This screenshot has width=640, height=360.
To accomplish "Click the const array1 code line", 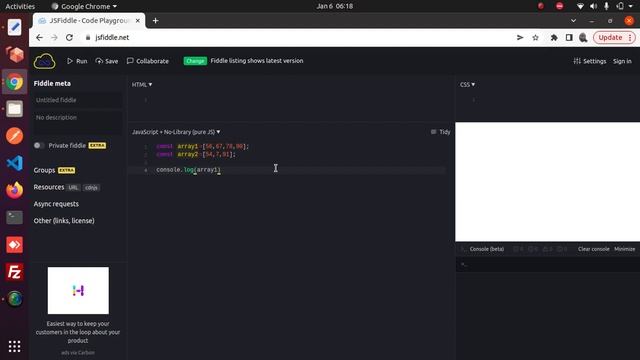I will click(x=202, y=146).
